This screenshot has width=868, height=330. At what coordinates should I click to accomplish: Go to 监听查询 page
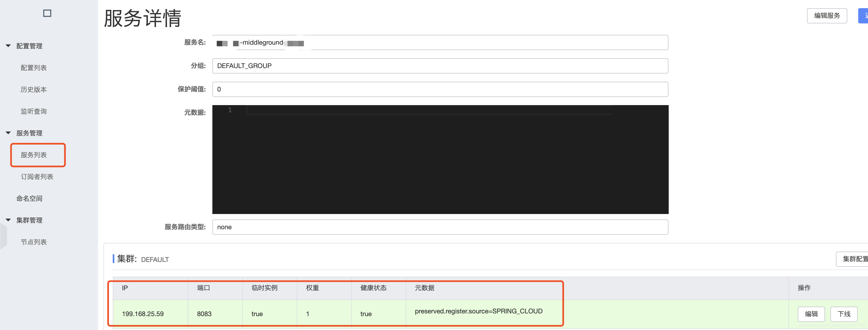34,111
